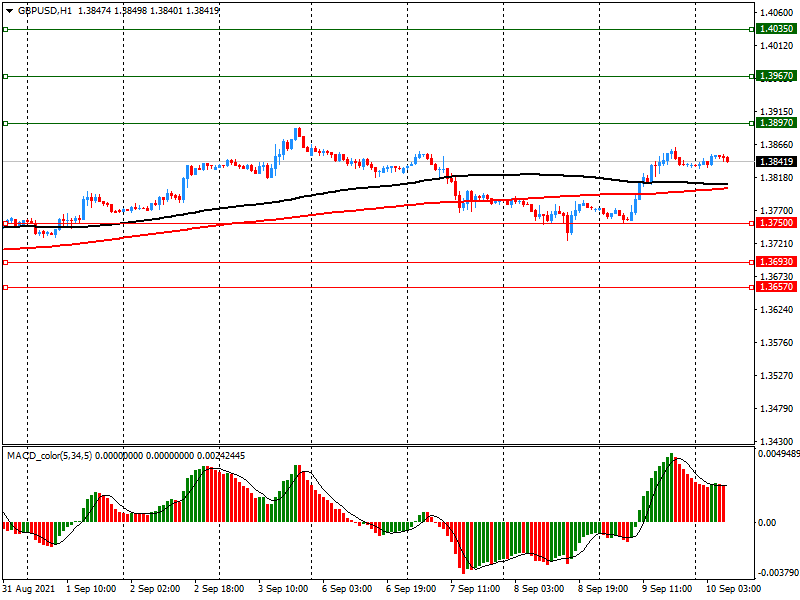Select the 1.39670 green price tag
Image resolution: width=800 pixels, height=600 pixels.
coord(776,76)
